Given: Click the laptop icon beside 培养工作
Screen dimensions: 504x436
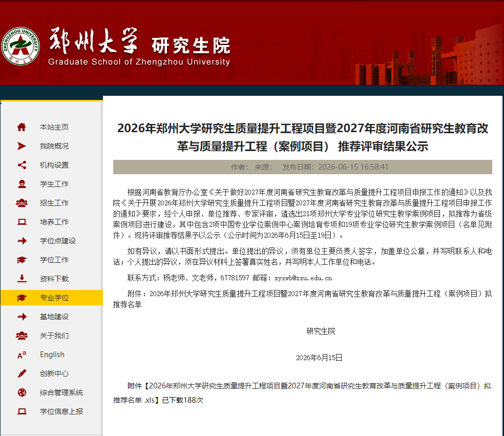Looking at the screenshot, I should click(22, 222).
